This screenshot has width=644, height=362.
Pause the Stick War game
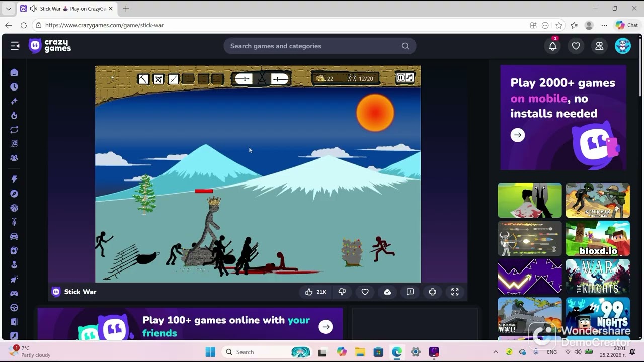pos(401,77)
